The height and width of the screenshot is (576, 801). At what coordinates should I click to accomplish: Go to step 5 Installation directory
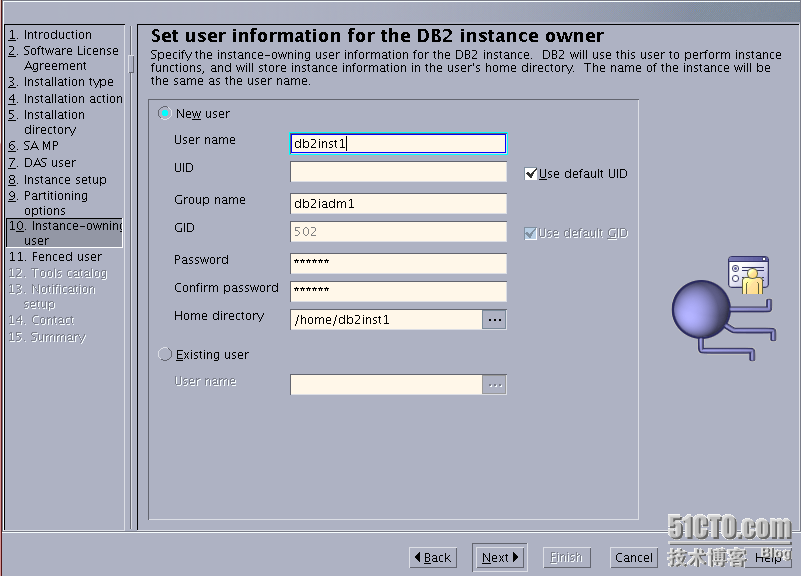pos(47,122)
